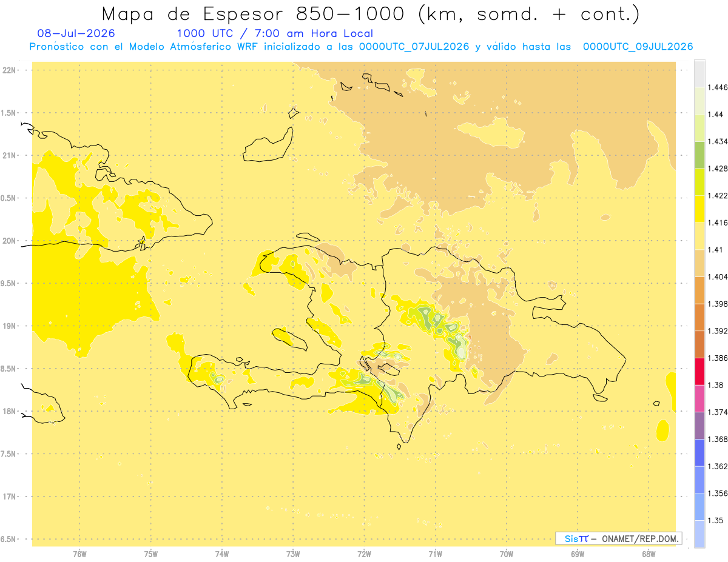Click the '68W' longitude label
The height and width of the screenshot is (562, 728).
tap(648, 554)
